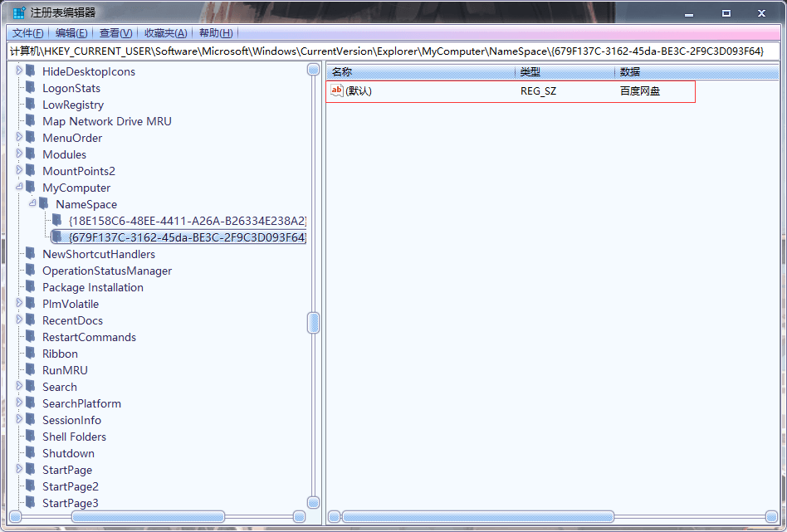Click the folder icon beside RestartCommands
This screenshot has height=532, width=787.
point(31,336)
